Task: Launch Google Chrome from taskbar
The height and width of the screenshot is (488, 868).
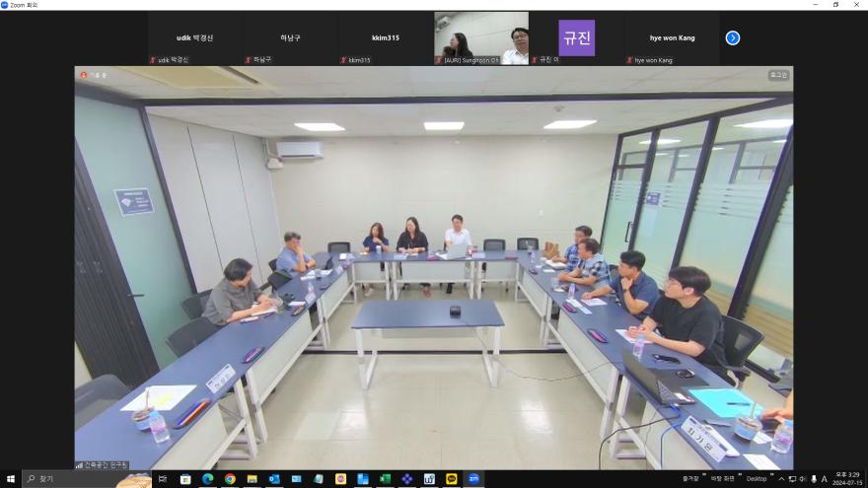Action: click(x=230, y=478)
